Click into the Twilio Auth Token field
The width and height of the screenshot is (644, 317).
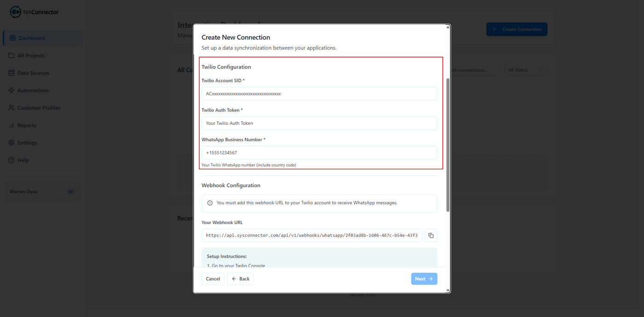click(x=319, y=123)
